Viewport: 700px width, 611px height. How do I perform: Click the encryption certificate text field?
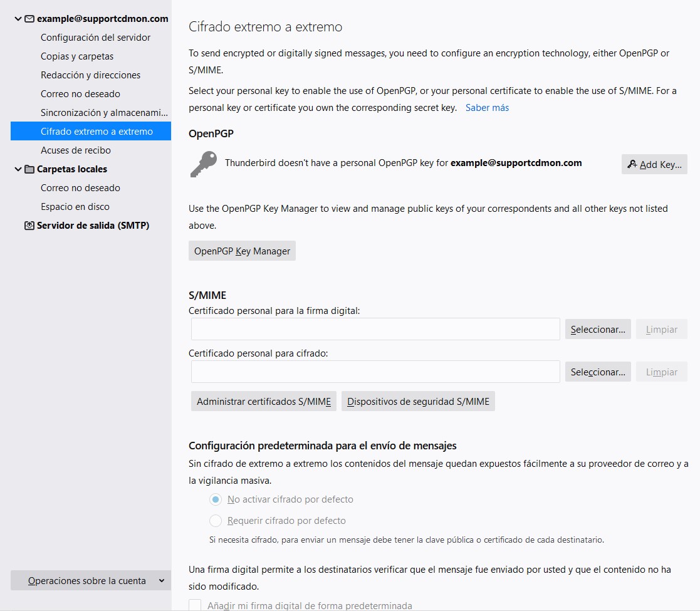point(375,372)
